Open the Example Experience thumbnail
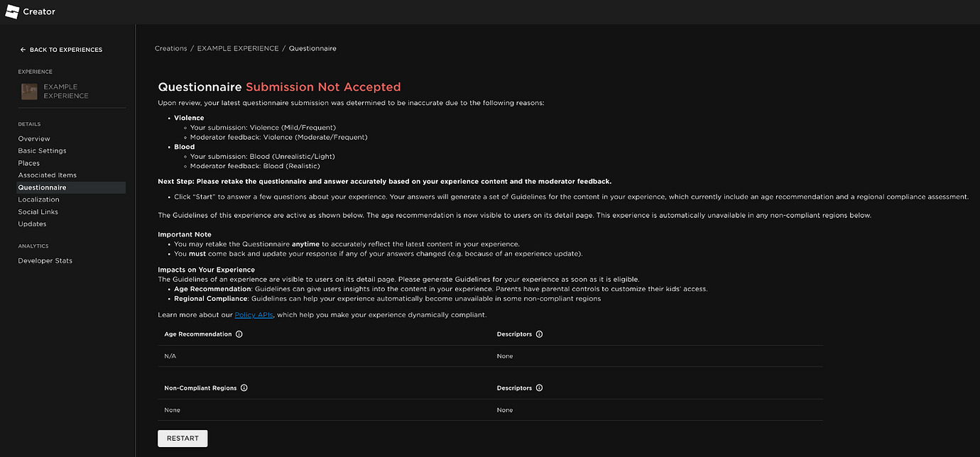980x457 pixels. point(29,92)
